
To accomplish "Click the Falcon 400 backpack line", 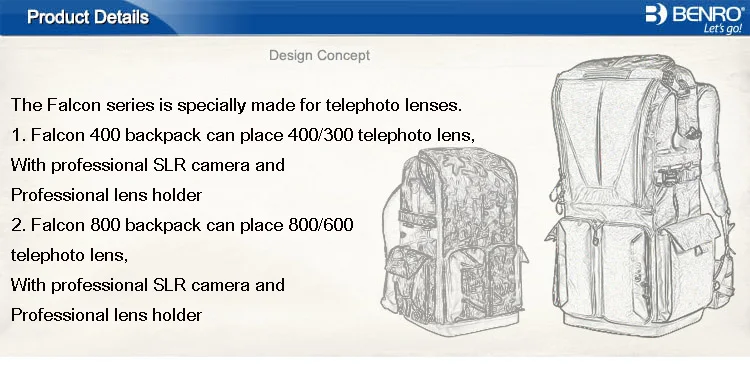I will point(243,135).
